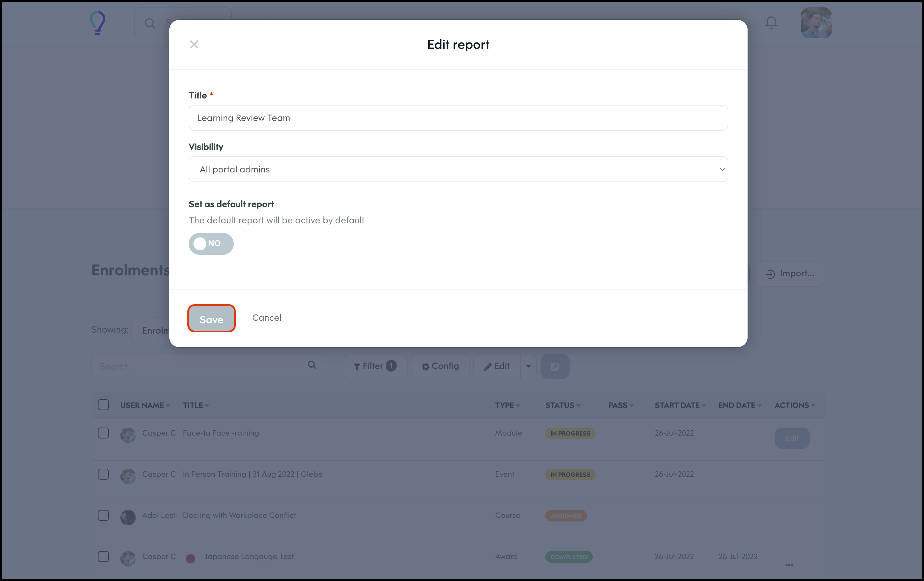This screenshot has height=581, width=924.
Task: Toggle Set as default report switch
Action: (211, 244)
